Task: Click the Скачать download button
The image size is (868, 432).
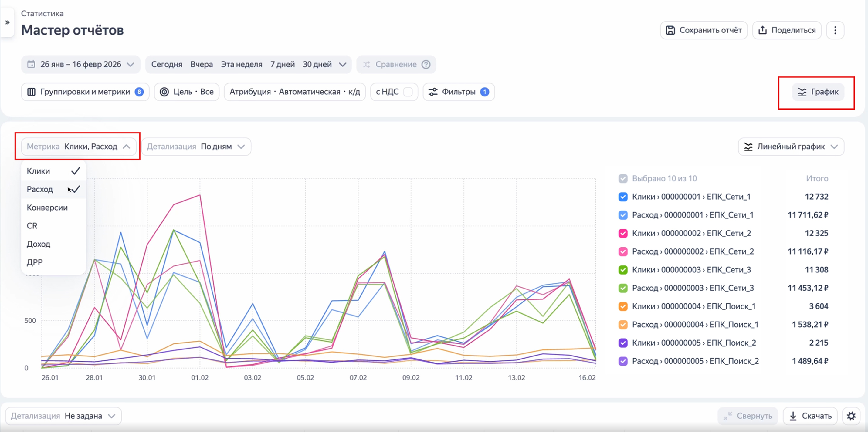Action: [810, 416]
